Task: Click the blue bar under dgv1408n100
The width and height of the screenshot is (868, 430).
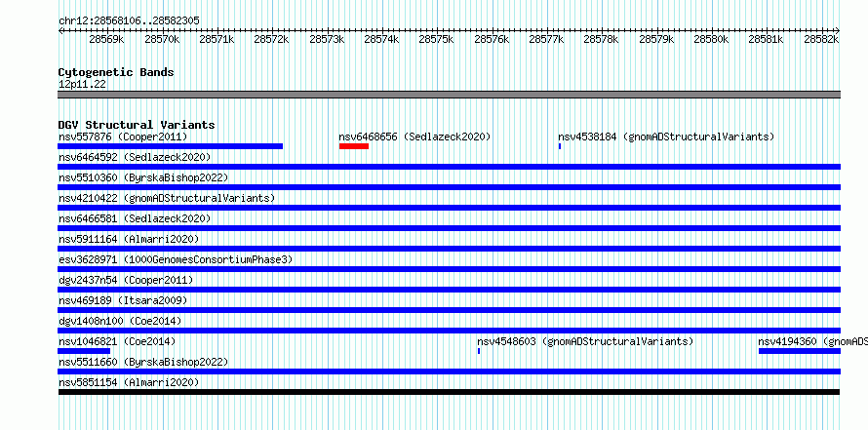Action: pos(449,331)
